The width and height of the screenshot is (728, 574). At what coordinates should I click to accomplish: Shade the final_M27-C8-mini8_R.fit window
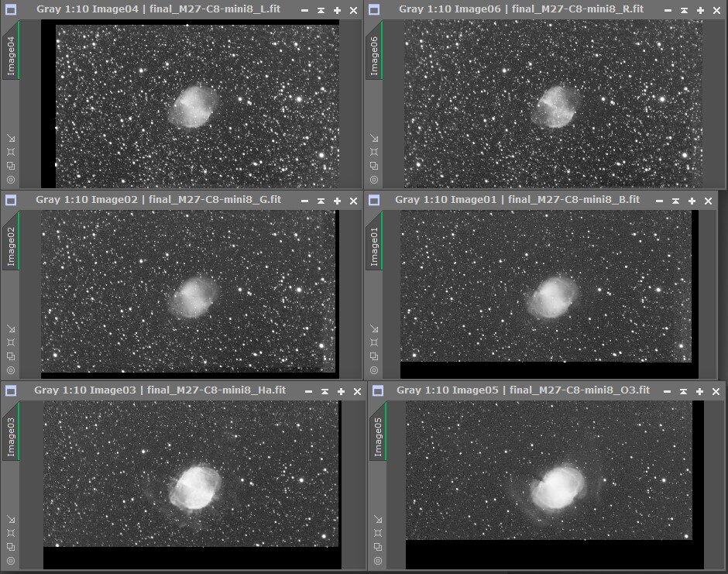click(684, 10)
